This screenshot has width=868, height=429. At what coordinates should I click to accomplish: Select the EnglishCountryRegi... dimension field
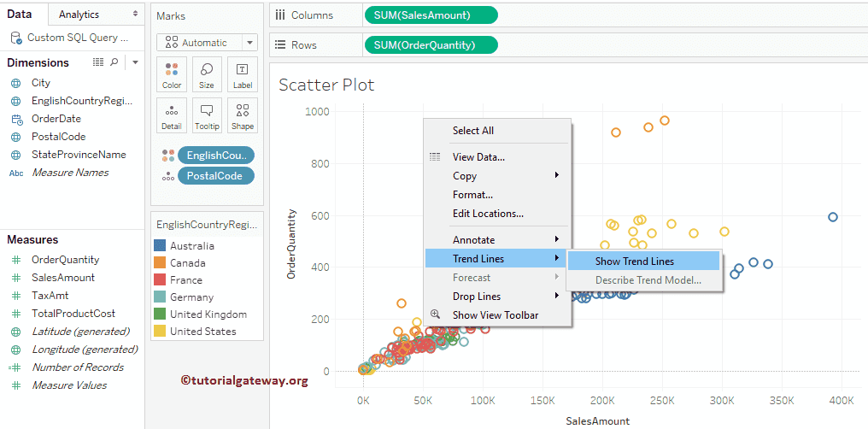(82, 101)
